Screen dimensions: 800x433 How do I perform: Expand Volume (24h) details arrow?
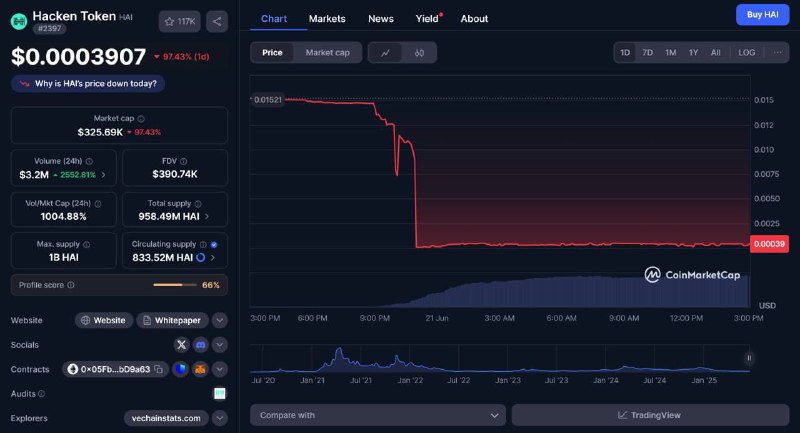[104, 175]
